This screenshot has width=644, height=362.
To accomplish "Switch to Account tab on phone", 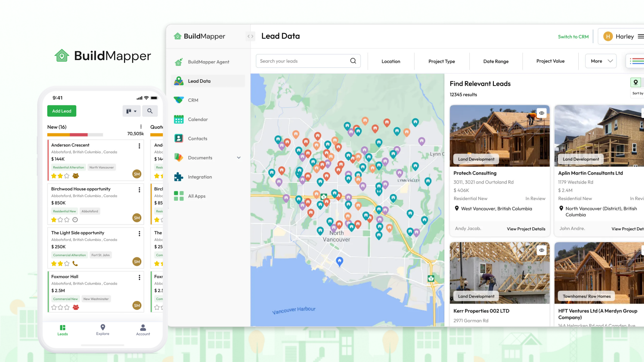I will (143, 330).
